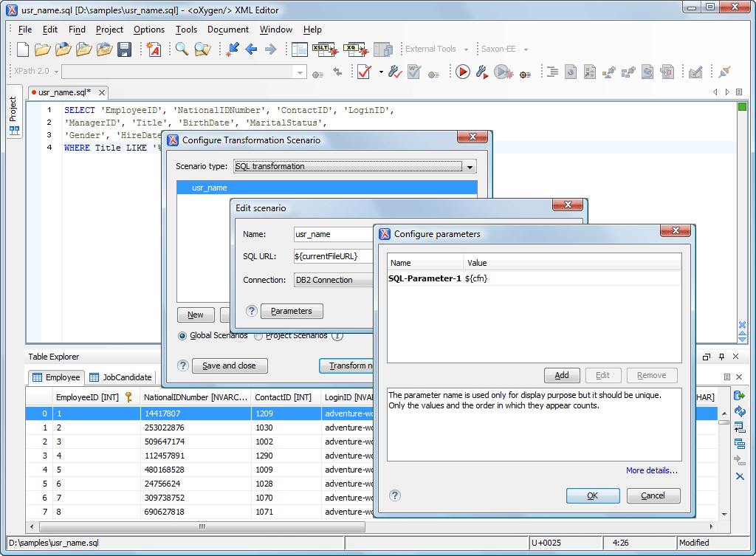Select the Project Scenarios radio button
756x556 pixels.
(x=258, y=336)
